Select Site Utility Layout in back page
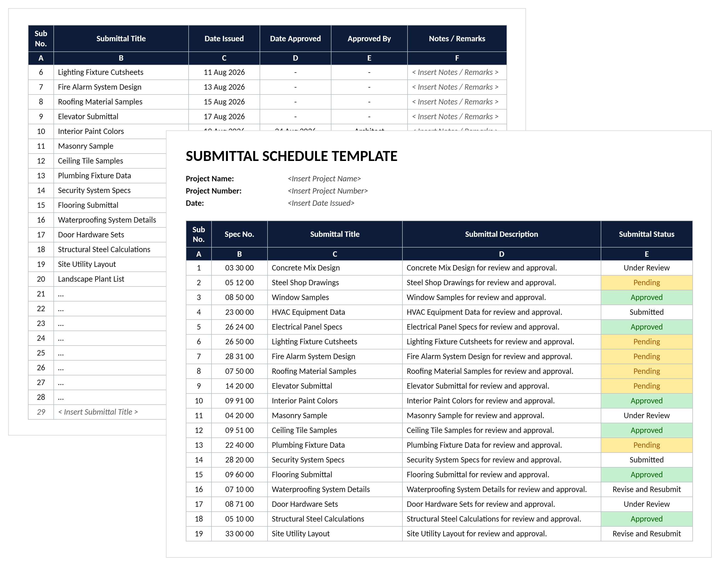728x574 pixels. coord(110,265)
